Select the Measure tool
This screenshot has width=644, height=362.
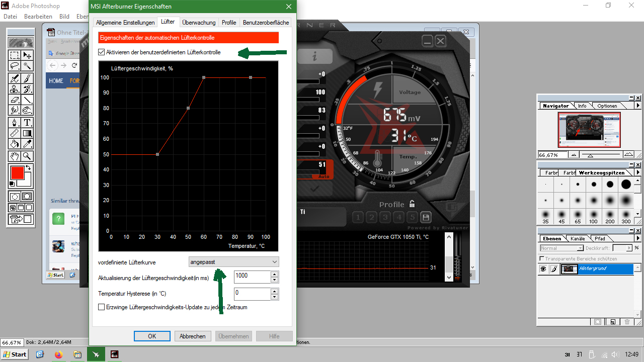point(15,133)
